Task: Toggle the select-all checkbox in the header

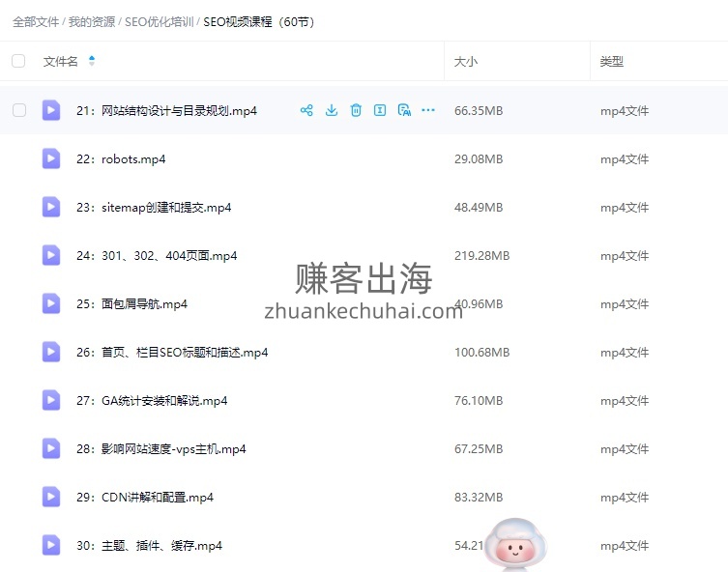Action: coord(18,61)
